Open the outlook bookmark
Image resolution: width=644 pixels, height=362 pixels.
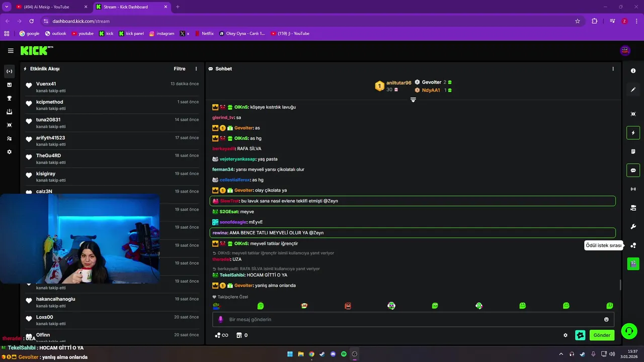click(x=56, y=34)
